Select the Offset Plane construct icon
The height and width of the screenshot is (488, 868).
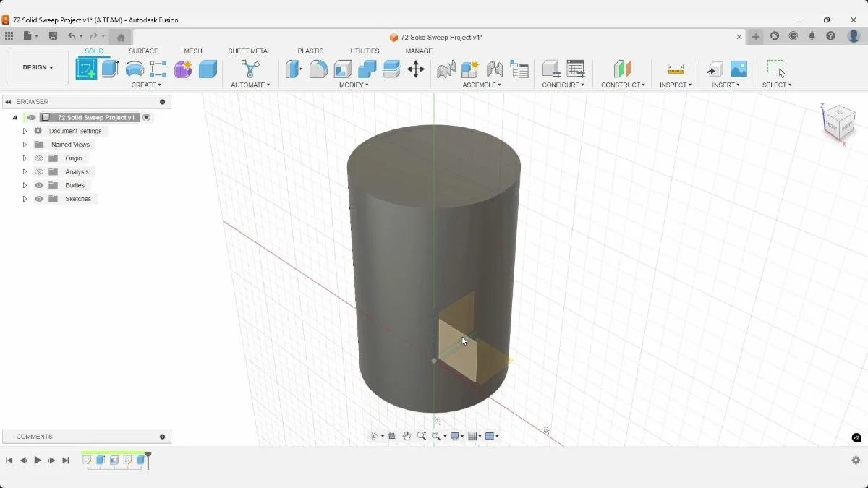tap(623, 69)
